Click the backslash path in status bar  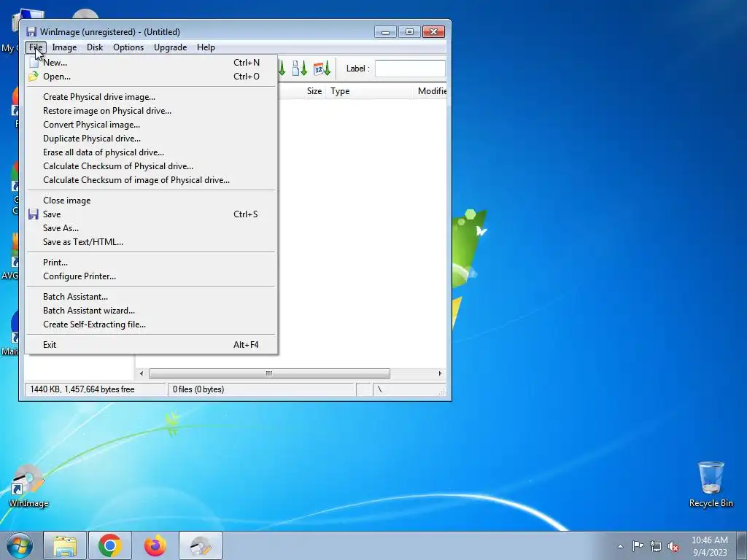click(x=379, y=389)
